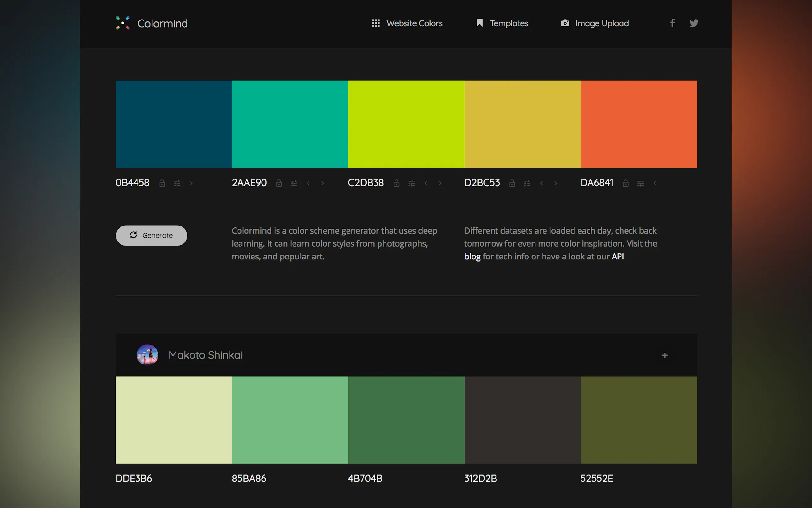812x508 pixels.
Task: Open sliders adjustment for color DA6841
Action: (641, 183)
